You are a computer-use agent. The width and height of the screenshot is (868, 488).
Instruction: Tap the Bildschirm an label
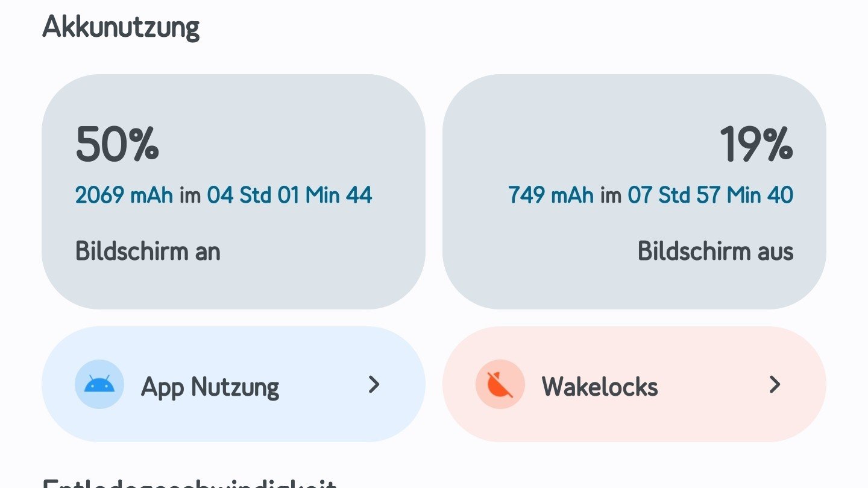tap(148, 252)
